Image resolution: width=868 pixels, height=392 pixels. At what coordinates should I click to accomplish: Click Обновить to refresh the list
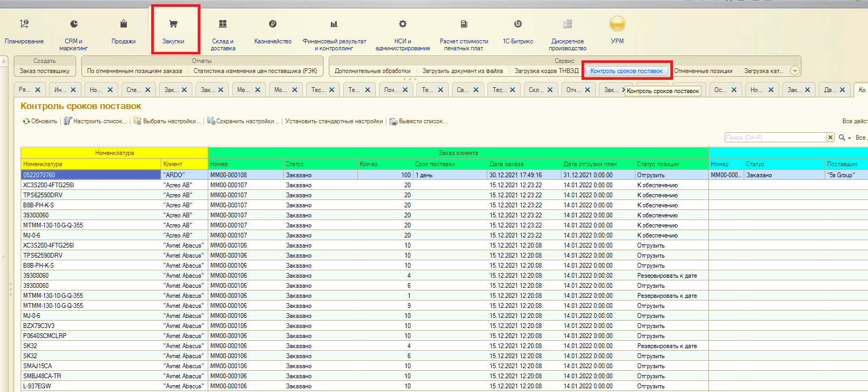point(40,121)
